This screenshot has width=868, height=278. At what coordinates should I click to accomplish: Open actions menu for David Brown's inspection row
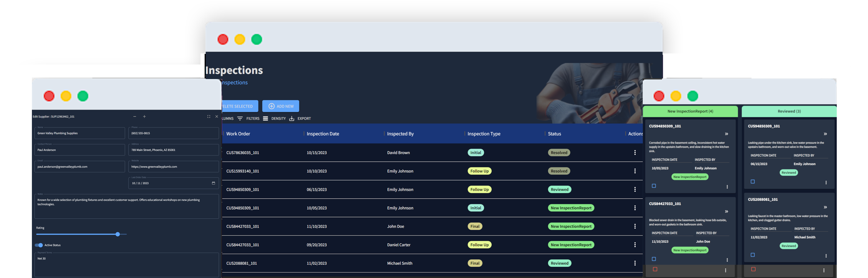pyautogui.click(x=635, y=152)
